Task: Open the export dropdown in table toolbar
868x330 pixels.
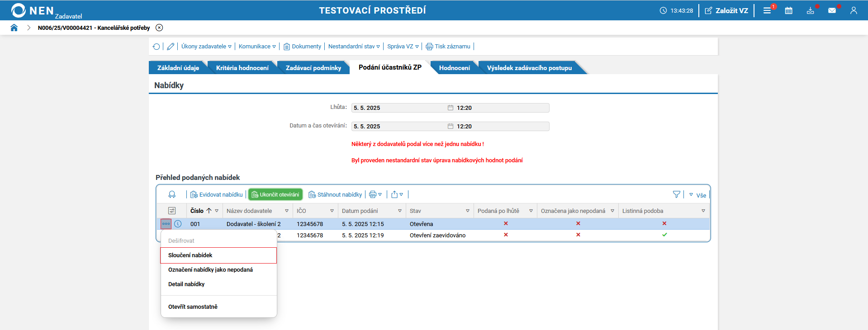Action: tap(397, 194)
